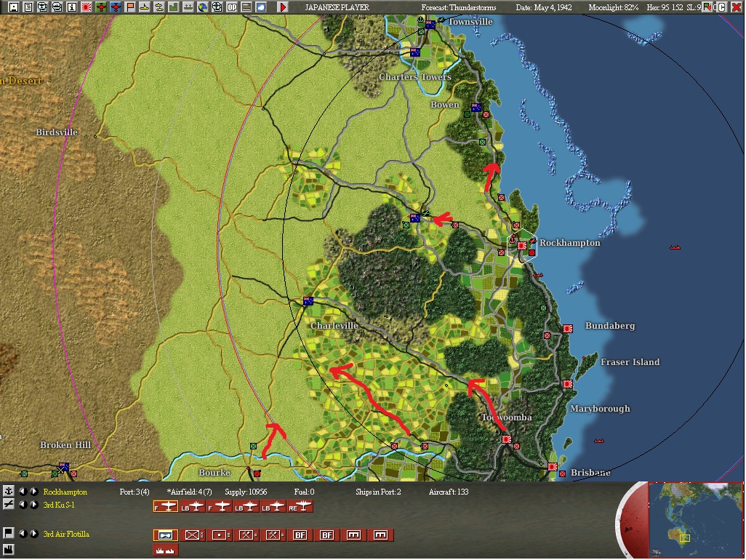Select the blue-background red aircraft icon

click(x=116, y=7)
